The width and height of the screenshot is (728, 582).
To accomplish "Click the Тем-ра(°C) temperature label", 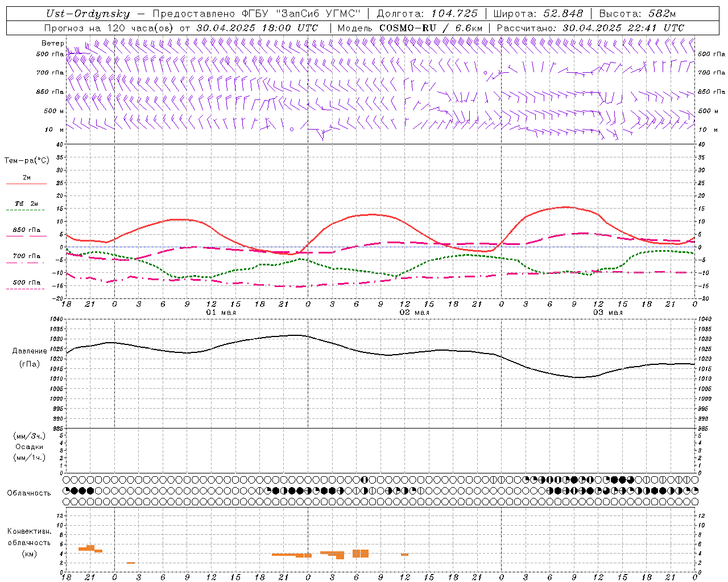I will pyautogui.click(x=27, y=161).
